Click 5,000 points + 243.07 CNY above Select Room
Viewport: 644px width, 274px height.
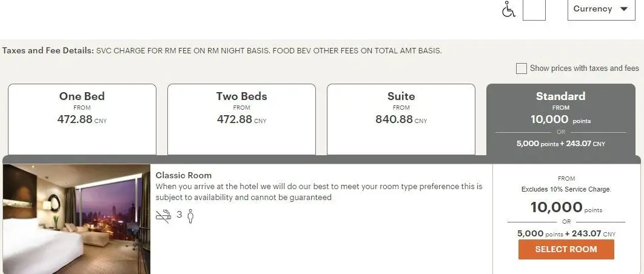pos(566,233)
